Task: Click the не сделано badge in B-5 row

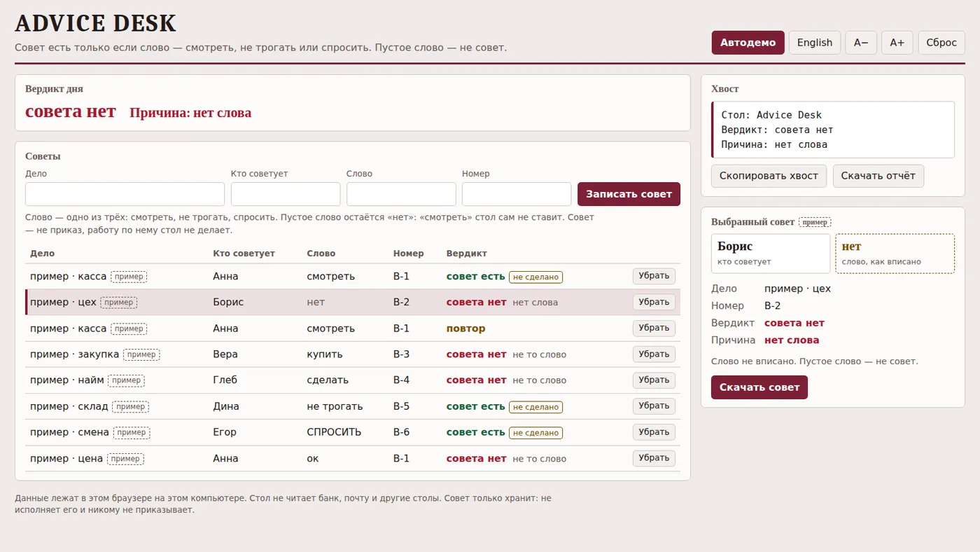Action: click(535, 407)
